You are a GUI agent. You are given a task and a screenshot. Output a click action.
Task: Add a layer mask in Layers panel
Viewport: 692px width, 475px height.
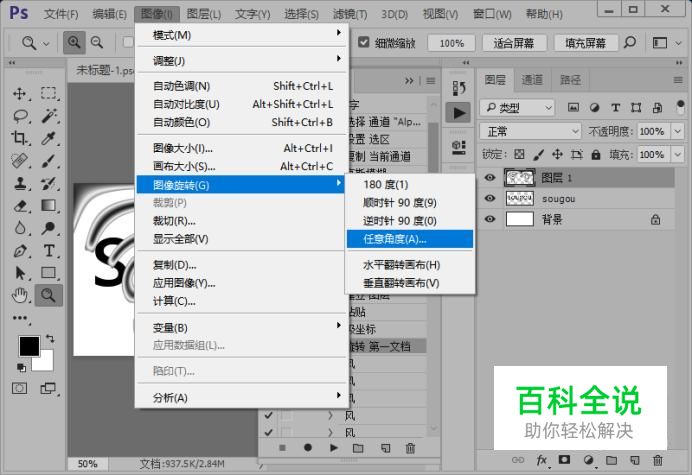[x=564, y=460]
